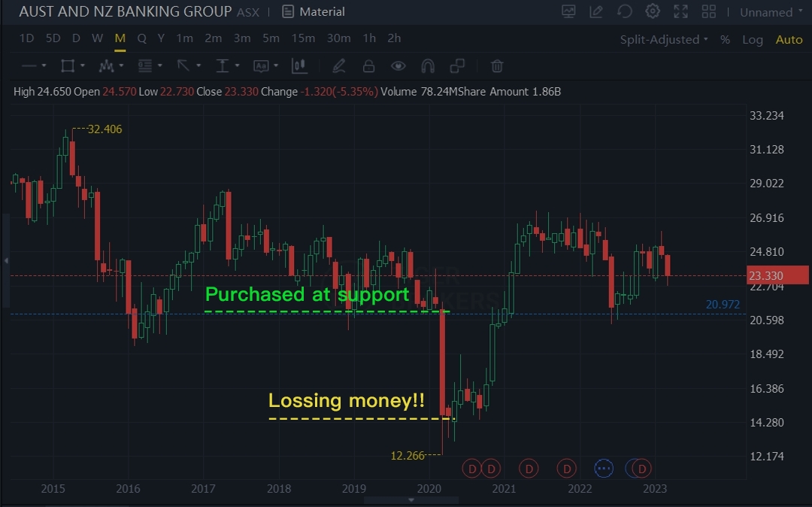The height and width of the screenshot is (507, 812).
Task: Expand the collapsed left side panel arrow
Action: pos(6,260)
